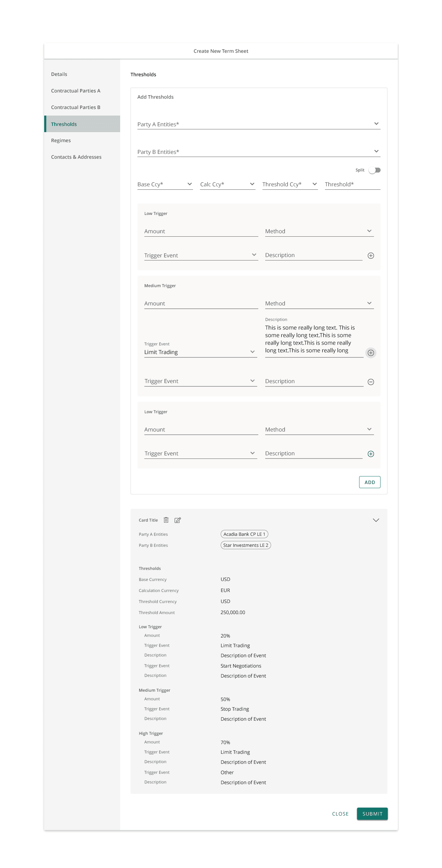Edit the card with pencil icon
This screenshot has height=868, width=442.
pyautogui.click(x=177, y=520)
